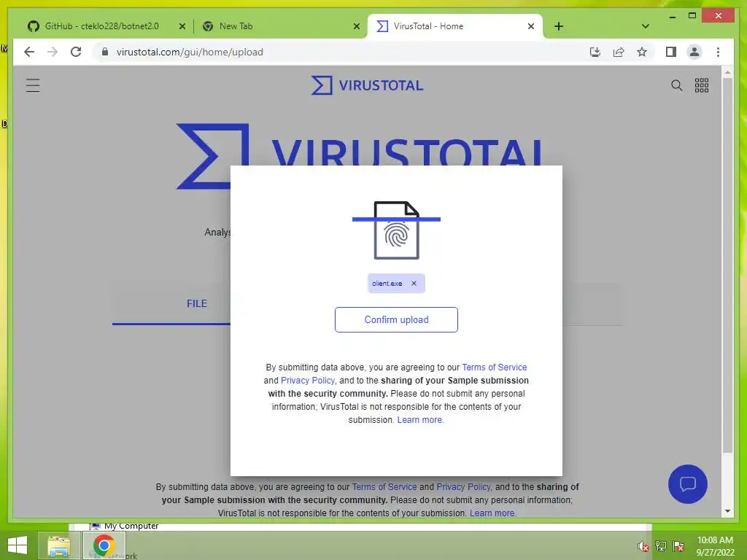Toggle the browser side panel

671,52
